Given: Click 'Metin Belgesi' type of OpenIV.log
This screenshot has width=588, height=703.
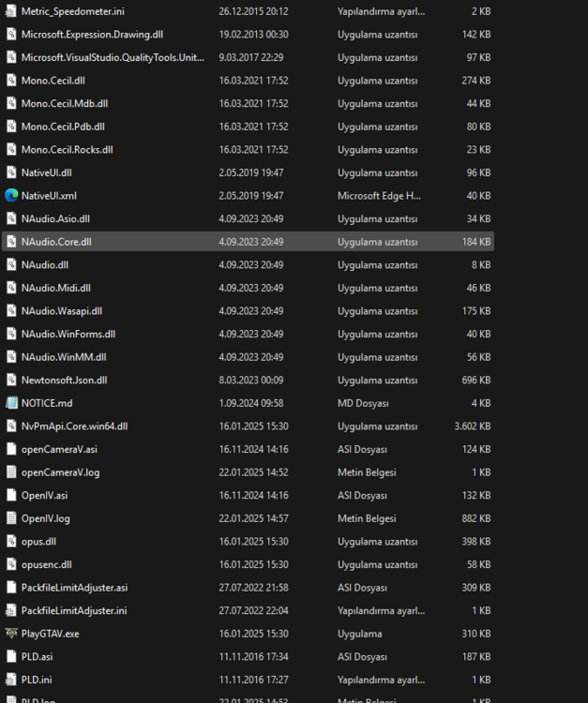Looking at the screenshot, I should 367,518.
